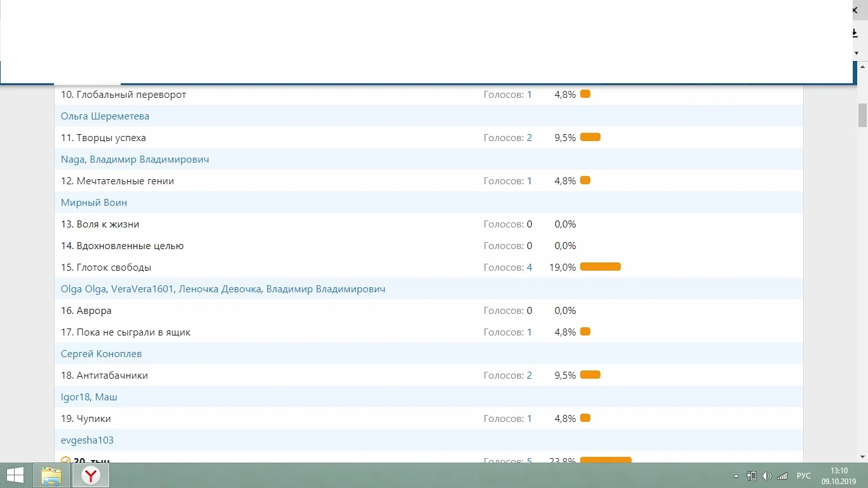The height and width of the screenshot is (488, 868).
Task: Open voter profile Маш
Action: tap(106, 397)
